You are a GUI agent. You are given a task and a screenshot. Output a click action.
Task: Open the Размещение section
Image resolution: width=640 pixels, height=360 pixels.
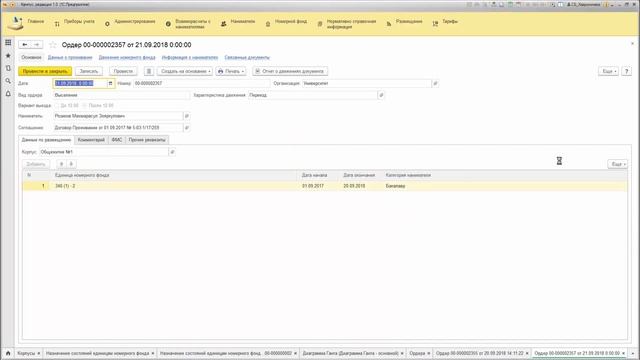404,23
